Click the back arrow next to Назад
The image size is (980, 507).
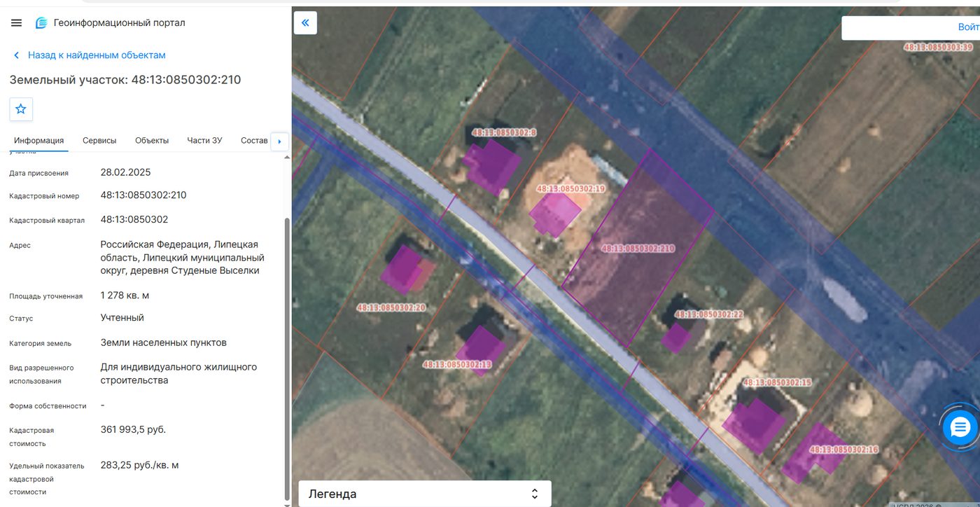point(17,55)
